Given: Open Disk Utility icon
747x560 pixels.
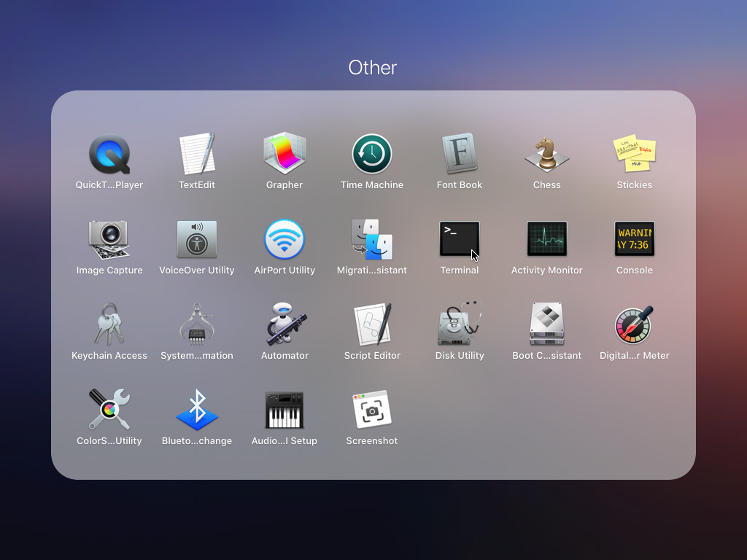Looking at the screenshot, I should coord(460,324).
